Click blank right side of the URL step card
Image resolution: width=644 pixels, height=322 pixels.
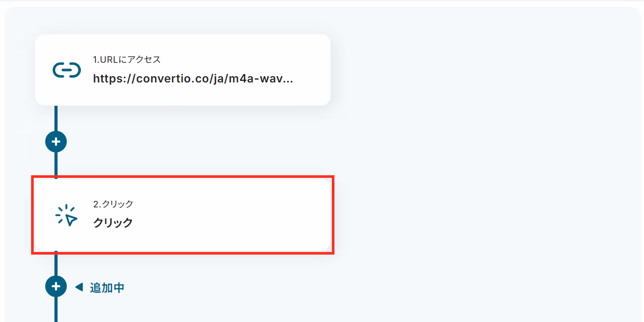311,69
